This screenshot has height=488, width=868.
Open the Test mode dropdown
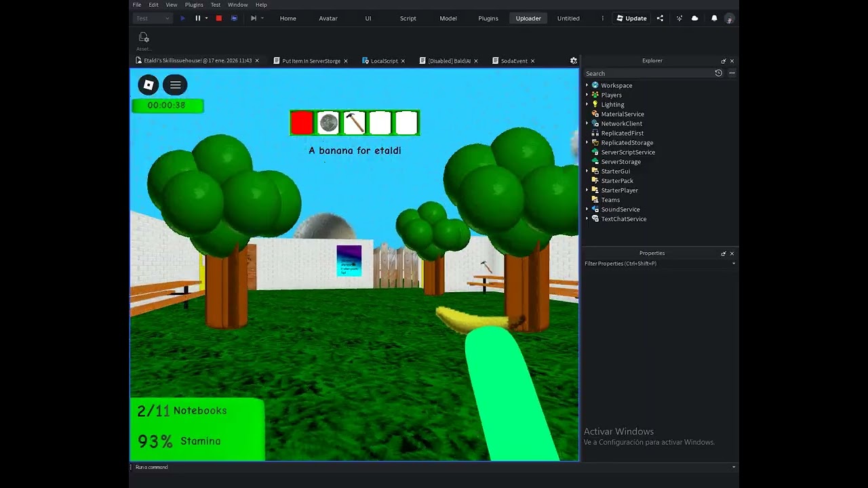tap(152, 18)
